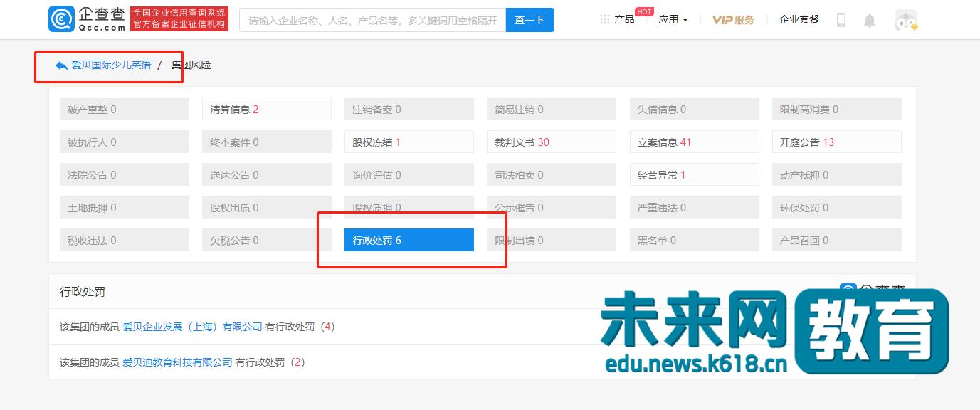The width and height of the screenshot is (980, 410).
Task: Click the mobile phone app icon
Action: 841,19
